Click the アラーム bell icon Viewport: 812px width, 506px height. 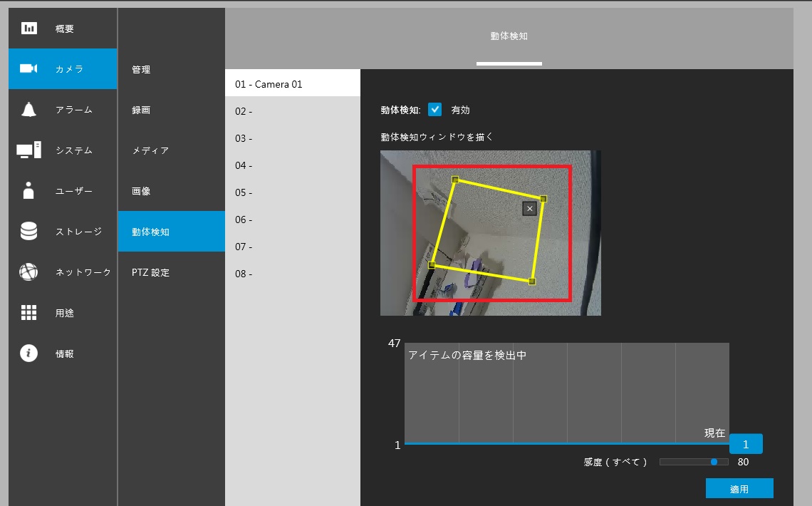[x=28, y=109]
